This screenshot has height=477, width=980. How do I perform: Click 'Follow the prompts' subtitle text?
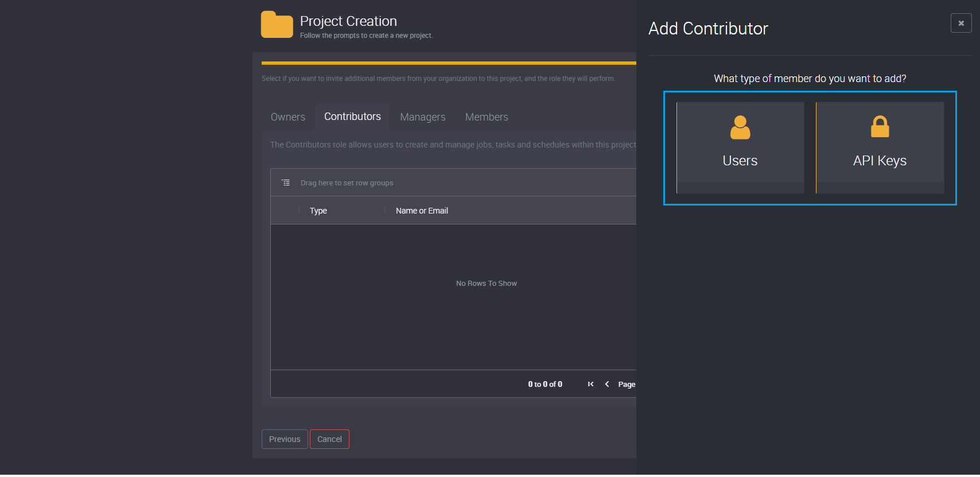click(366, 36)
